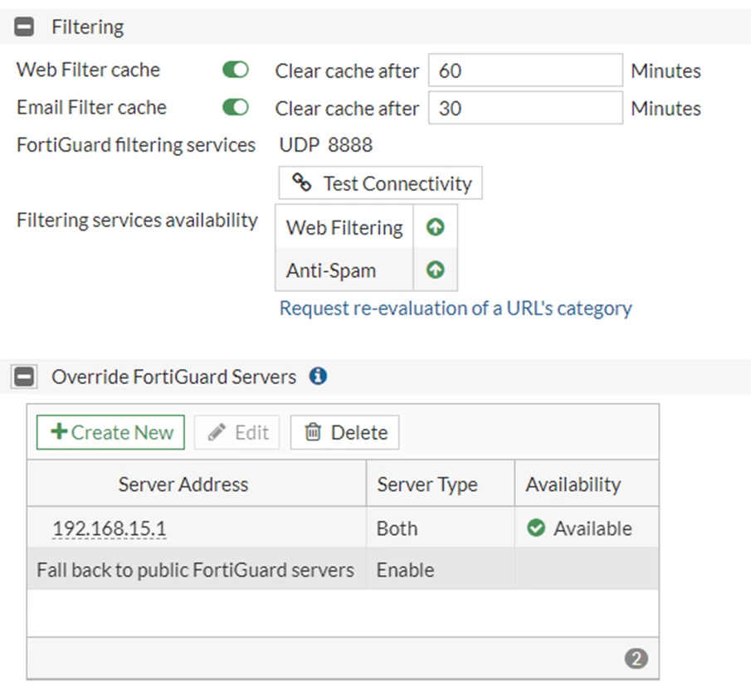Sort by Availability column header
This screenshot has width=751, height=700.
point(587,484)
